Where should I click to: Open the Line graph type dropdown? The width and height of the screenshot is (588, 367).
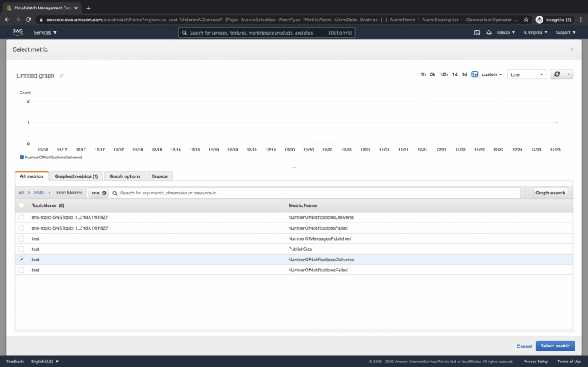point(526,74)
